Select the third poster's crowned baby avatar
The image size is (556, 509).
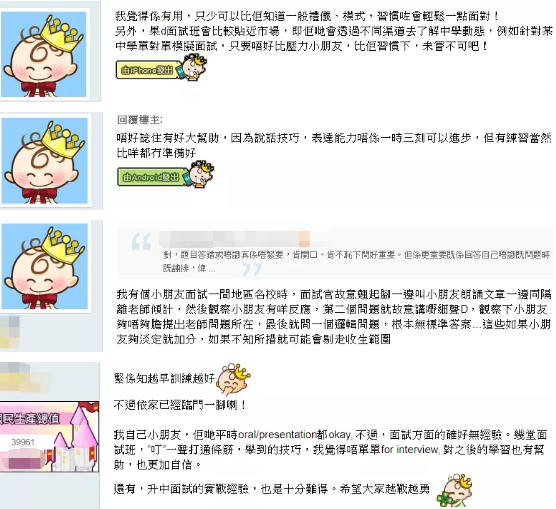point(45,266)
